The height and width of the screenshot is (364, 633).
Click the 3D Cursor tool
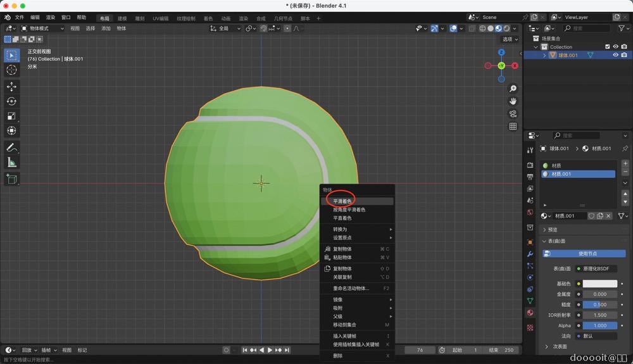pos(11,70)
